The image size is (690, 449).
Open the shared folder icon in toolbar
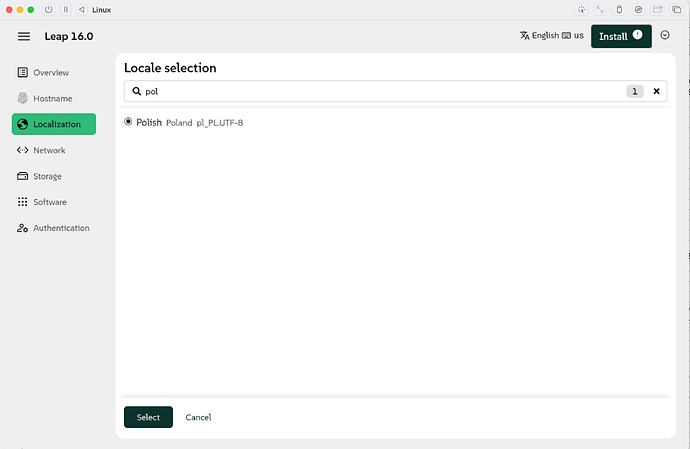point(658,9)
